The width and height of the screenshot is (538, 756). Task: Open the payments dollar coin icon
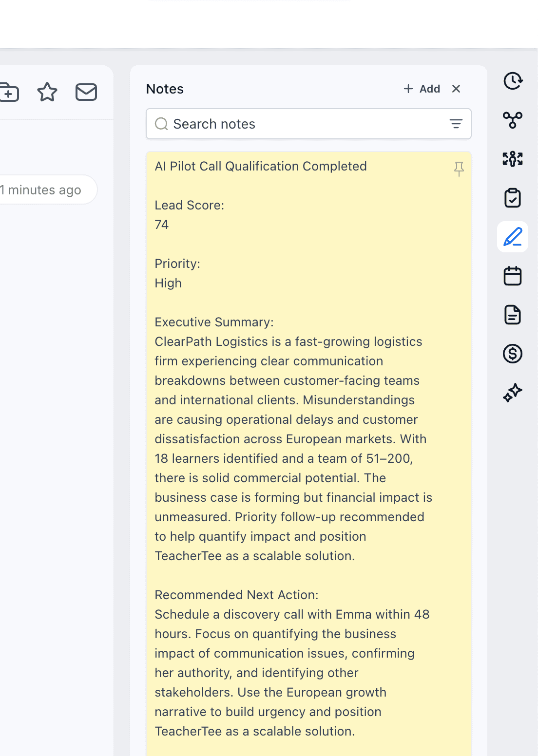[513, 354]
